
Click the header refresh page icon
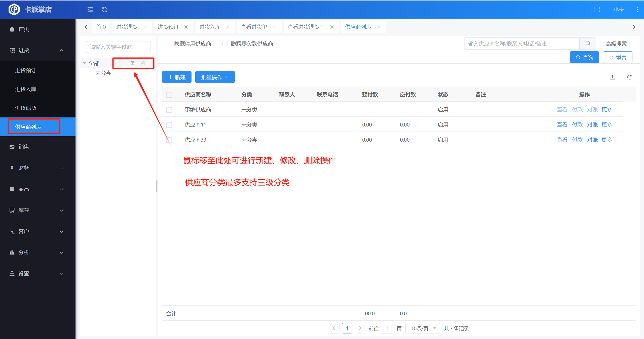point(104,10)
